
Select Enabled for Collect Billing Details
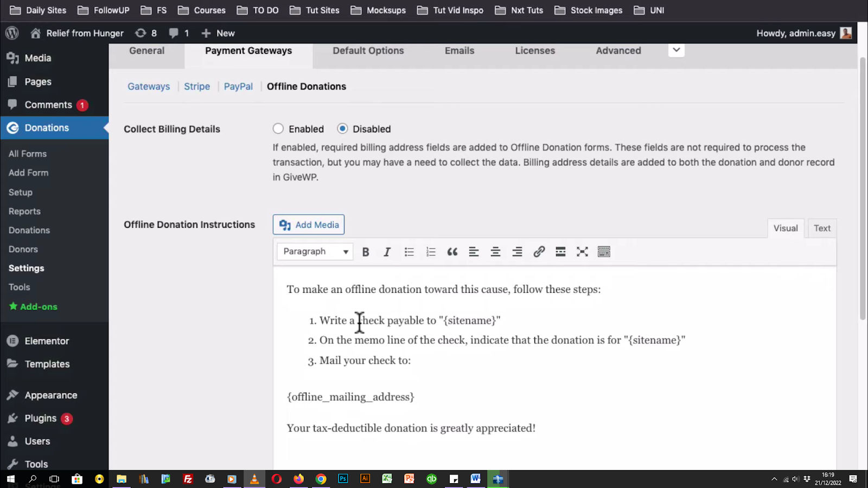click(278, 129)
